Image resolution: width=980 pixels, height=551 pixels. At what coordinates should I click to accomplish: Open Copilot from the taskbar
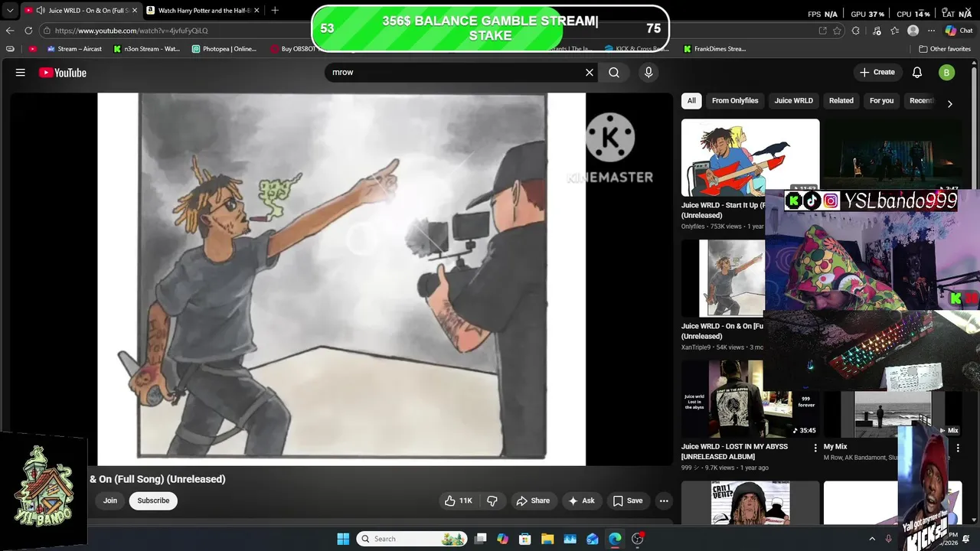pos(502,539)
